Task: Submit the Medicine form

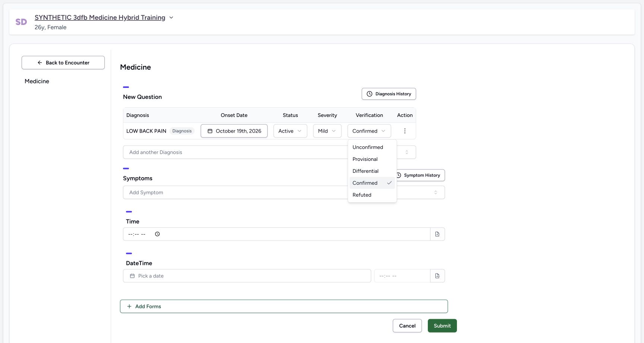Action: pyautogui.click(x=442, y=326)
